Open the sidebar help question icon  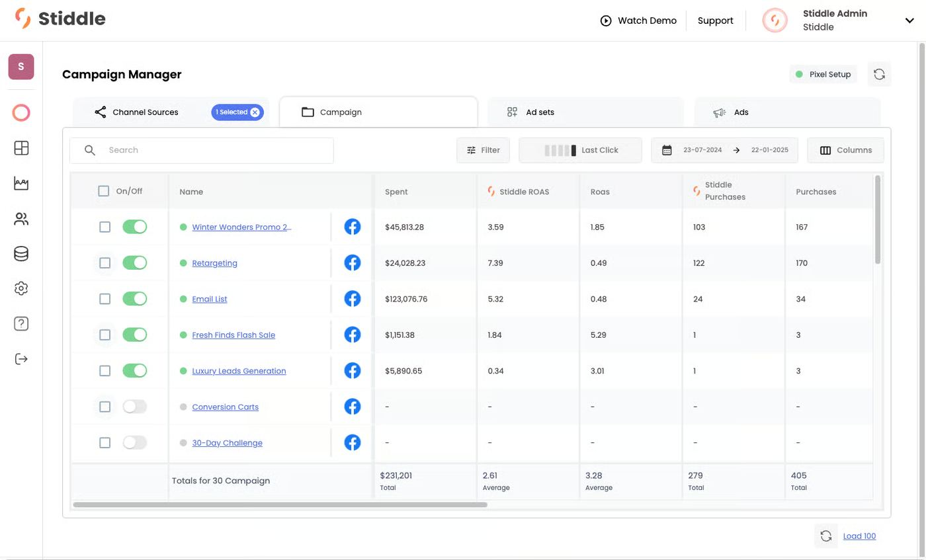coord(21,324)
